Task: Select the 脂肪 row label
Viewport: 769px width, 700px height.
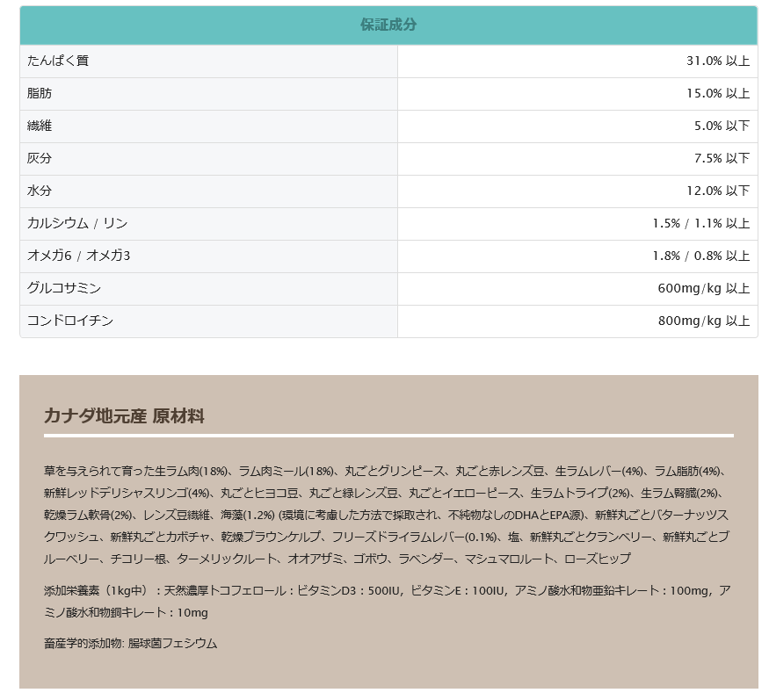Action: [40, 93]
